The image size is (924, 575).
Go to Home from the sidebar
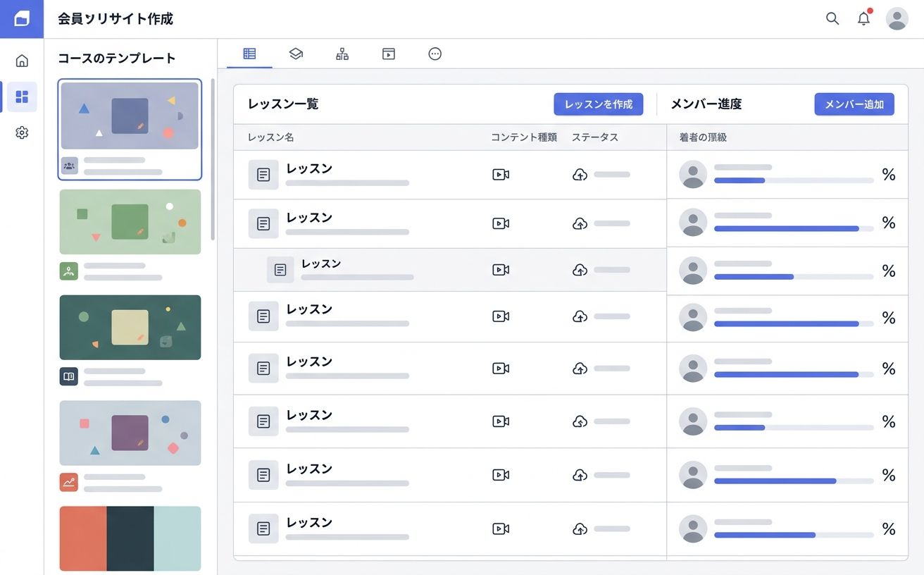(x=22, y=61)
